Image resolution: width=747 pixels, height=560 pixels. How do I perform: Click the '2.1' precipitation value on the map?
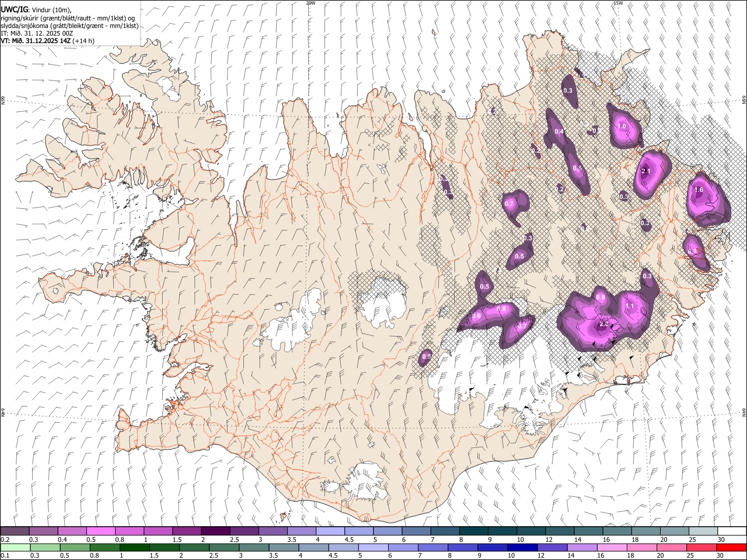(645, 171)
